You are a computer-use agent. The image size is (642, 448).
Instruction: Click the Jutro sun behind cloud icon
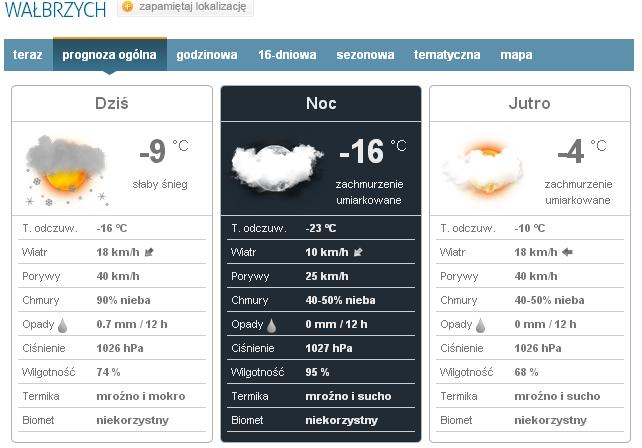(483, 169)
